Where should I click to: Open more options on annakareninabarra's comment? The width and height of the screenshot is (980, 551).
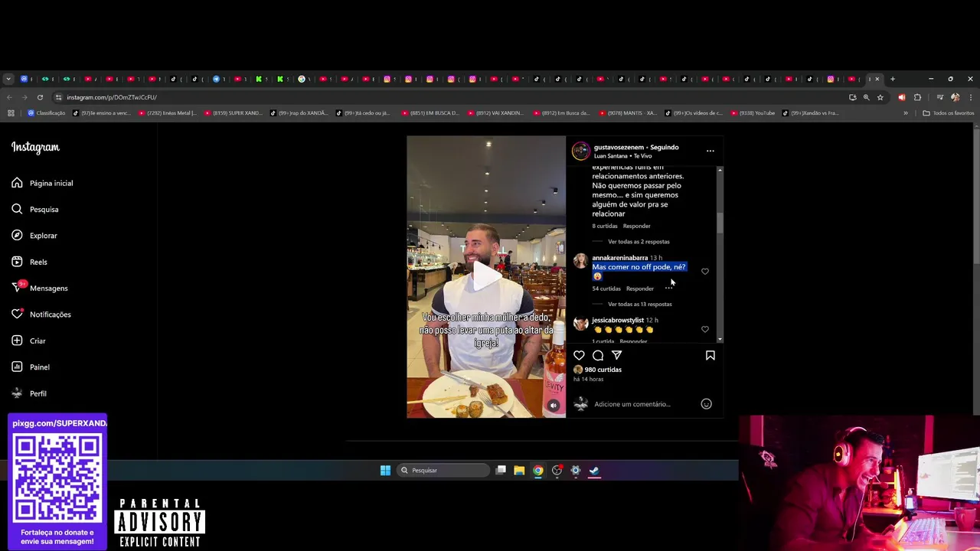[668, 289]
